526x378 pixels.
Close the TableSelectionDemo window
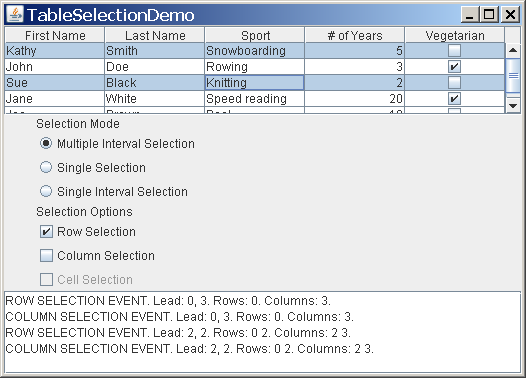click(510, 15)
